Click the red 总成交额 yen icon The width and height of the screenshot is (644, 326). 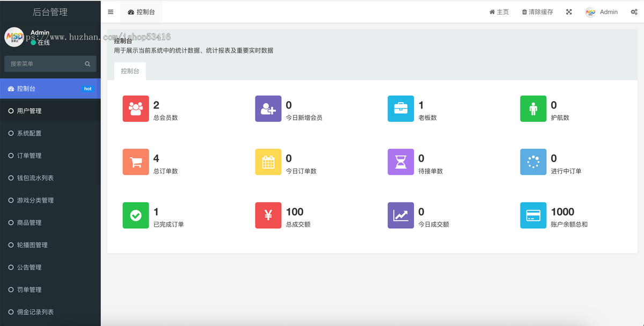[268, 215]
